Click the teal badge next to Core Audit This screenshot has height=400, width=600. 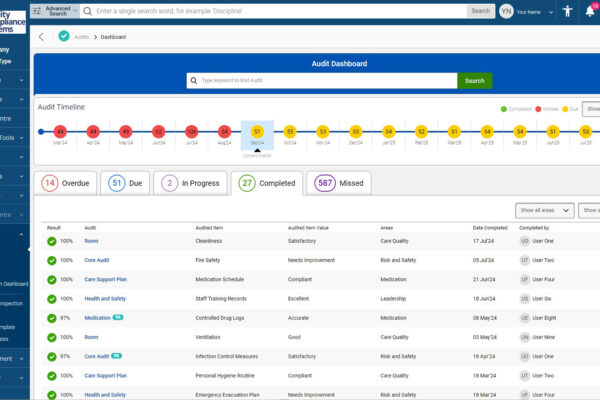point(117,356)
